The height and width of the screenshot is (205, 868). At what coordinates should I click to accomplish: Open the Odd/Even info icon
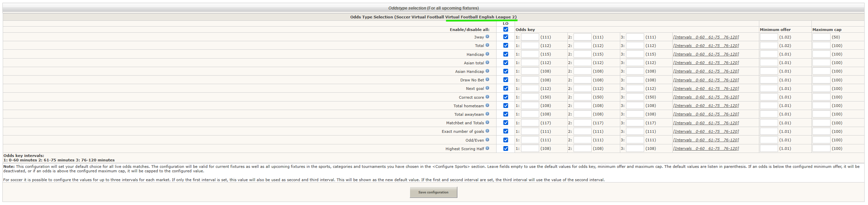pyautogui.click(x=487, y=140)
